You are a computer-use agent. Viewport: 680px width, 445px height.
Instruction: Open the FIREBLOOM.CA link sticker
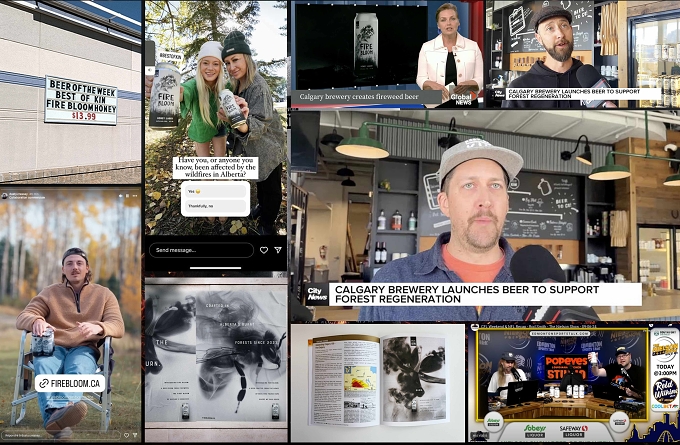coord(70,383)
